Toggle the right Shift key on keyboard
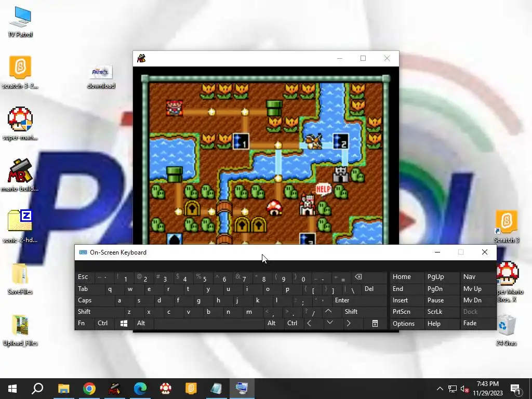This screenshot has height=399, width=532. tap(365, 312)
